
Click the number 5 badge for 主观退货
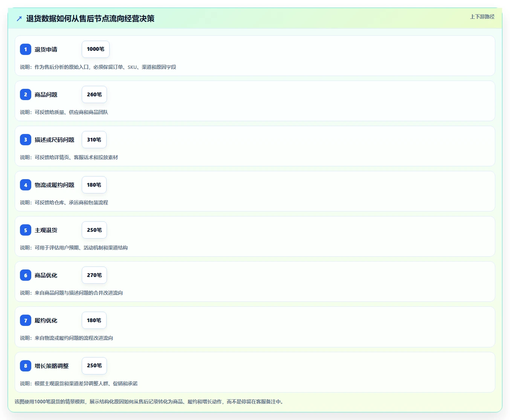click(26, 230)
